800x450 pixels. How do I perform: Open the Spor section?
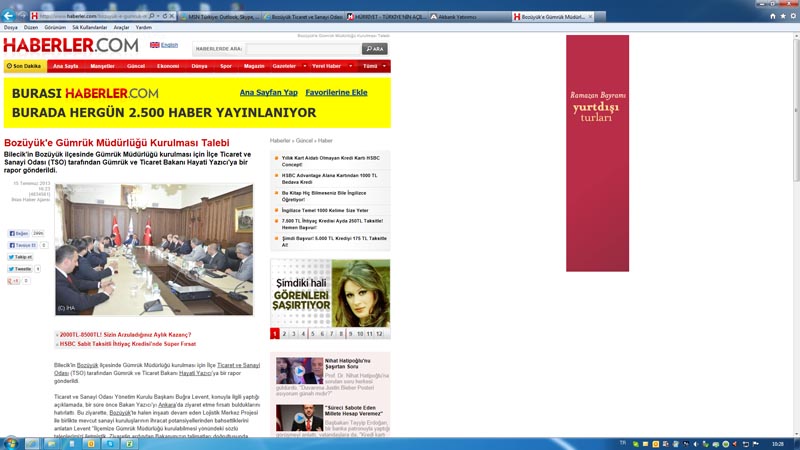click(226, 66)
